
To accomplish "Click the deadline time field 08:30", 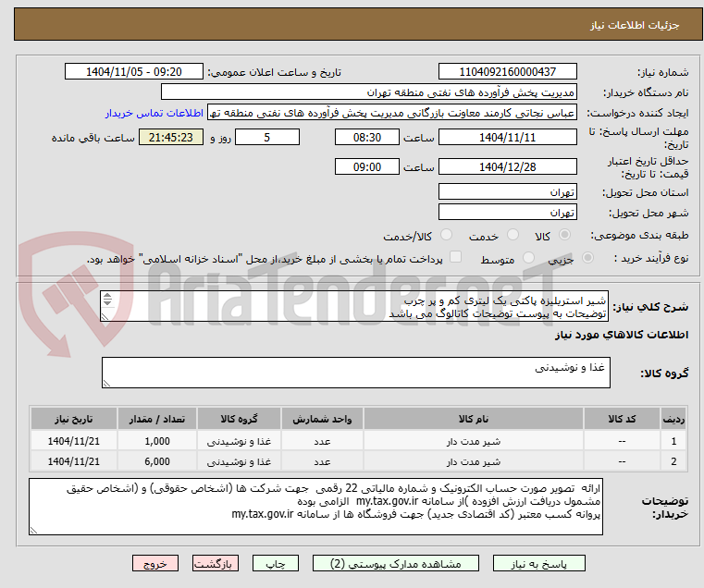I will 367,138.
